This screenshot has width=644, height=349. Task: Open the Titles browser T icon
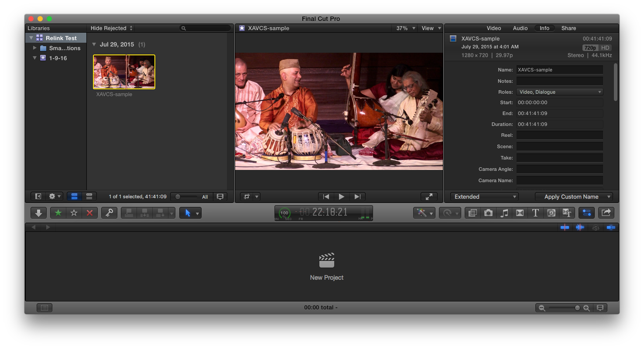click(x=535, y=213)
